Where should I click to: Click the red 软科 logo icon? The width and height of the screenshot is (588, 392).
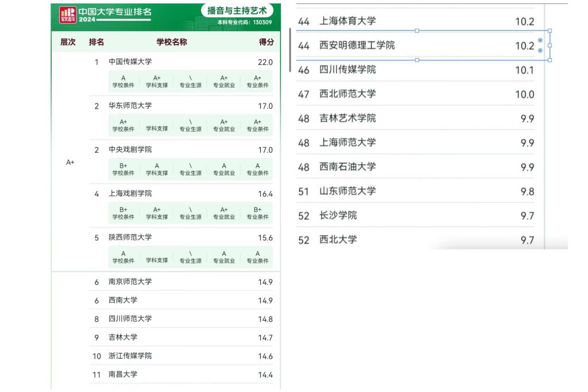coord(68,15)
